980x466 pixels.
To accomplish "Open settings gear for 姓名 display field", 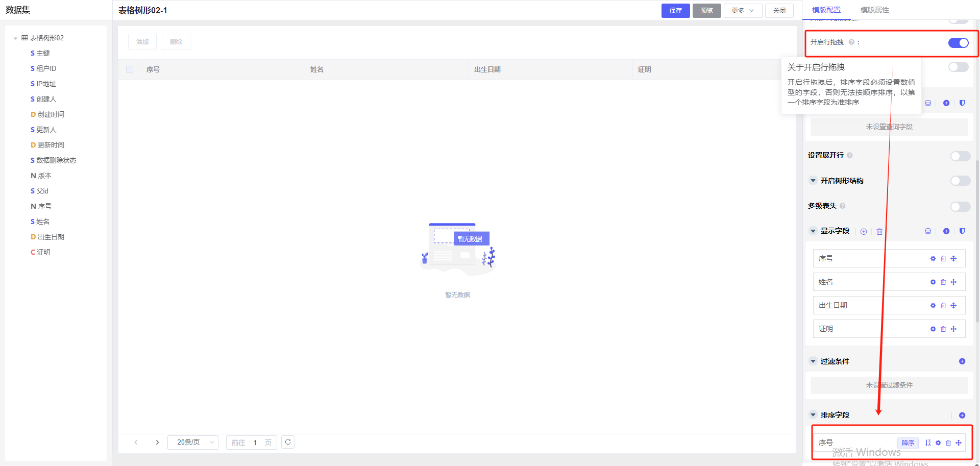I will pos(933,282).
